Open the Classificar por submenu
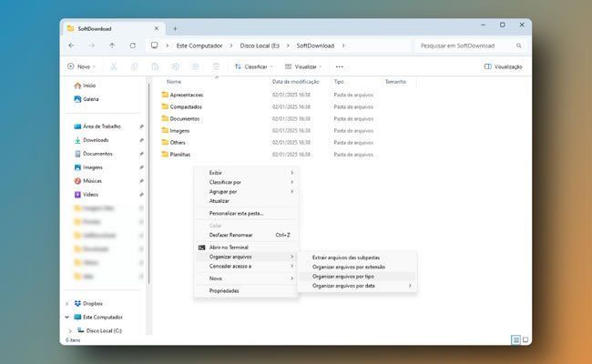The height and width of the screenshot is (364, 592). tap(247, 182)
